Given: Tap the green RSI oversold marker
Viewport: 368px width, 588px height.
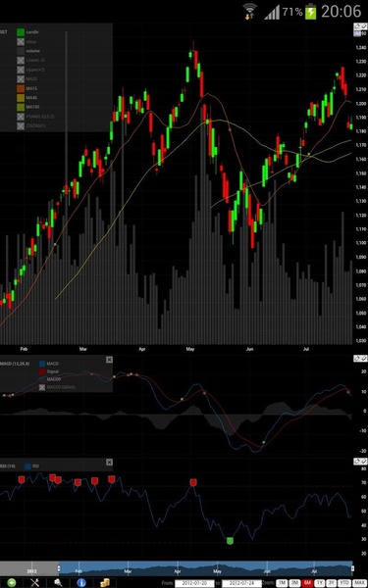Looking at the screenshot, I should click(230, 540).
